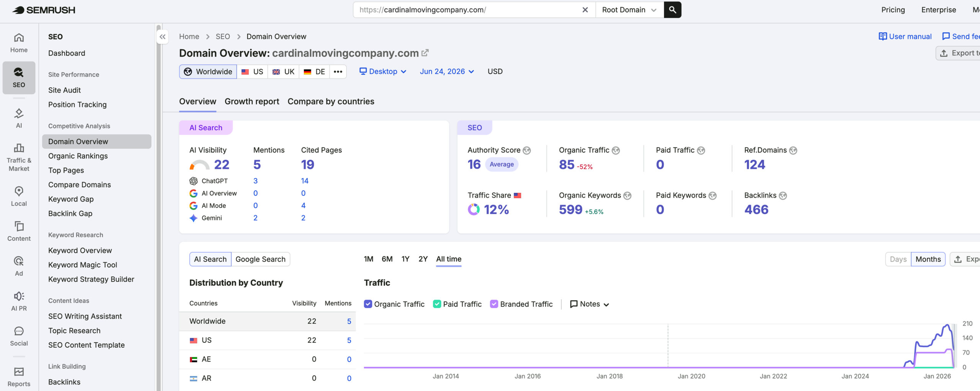The height and width of the screenshot is (391, 980).
Task: Open Content section in left rail
Action: pyautogui.click(x=19, y=231)
